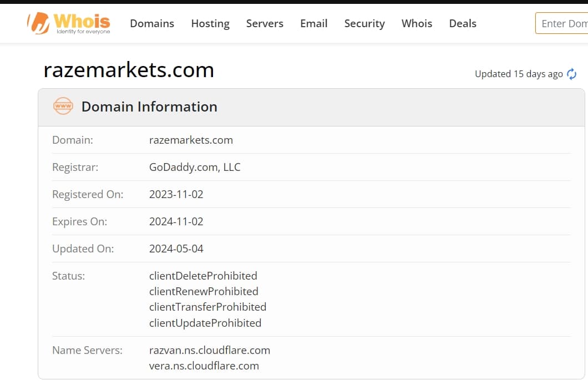
Task: Click the Domain: field label
Action: coord(72,140)
